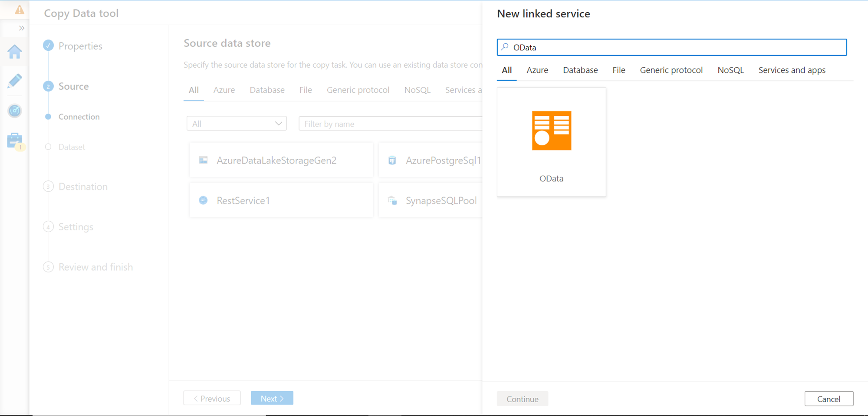Click the Cancel button

[829, 399]
